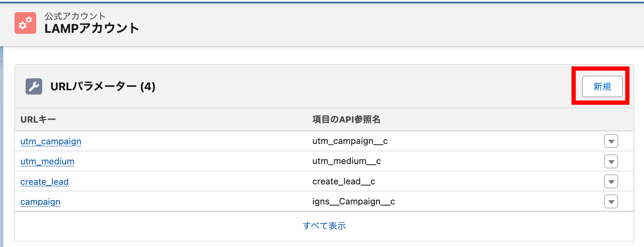Open the campaign URL key link

(x=40, y=202)
